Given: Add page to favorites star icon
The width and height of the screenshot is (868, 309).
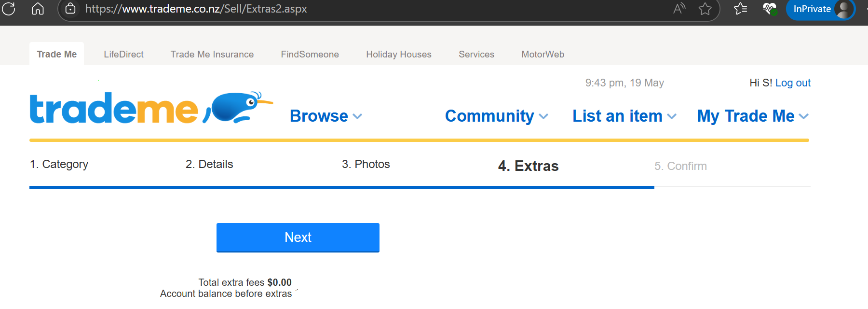Looking at the screenshot, I should [705, 9].
